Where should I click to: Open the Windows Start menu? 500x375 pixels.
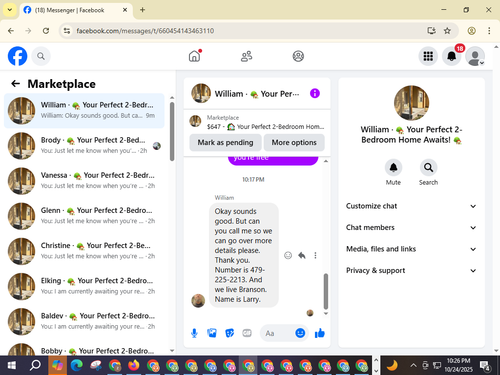12,365
